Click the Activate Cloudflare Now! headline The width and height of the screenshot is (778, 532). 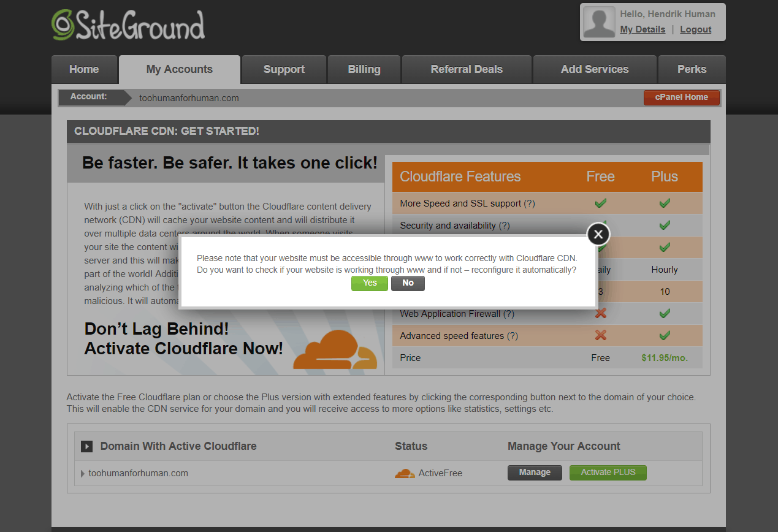184,348
